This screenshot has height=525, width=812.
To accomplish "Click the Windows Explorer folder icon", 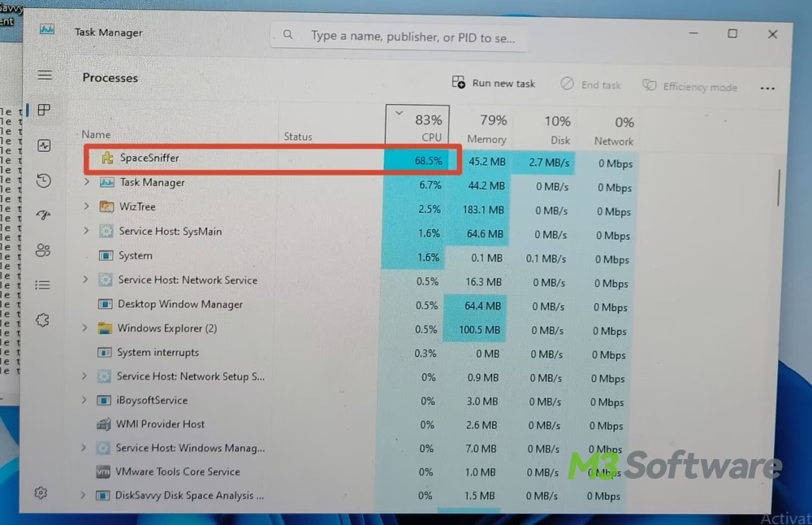I will point(105,328).
